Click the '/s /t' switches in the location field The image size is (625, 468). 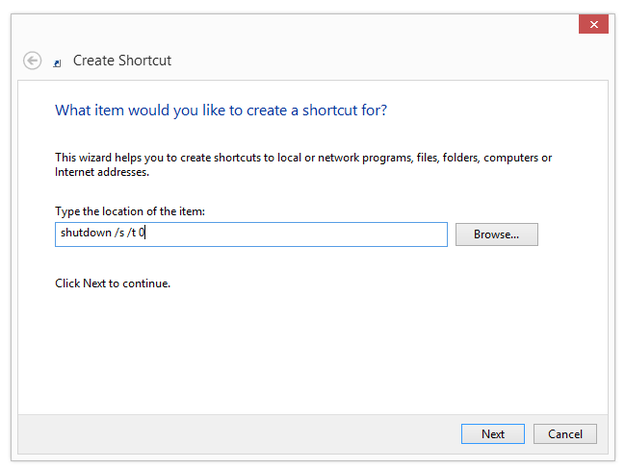coord(125,232)
